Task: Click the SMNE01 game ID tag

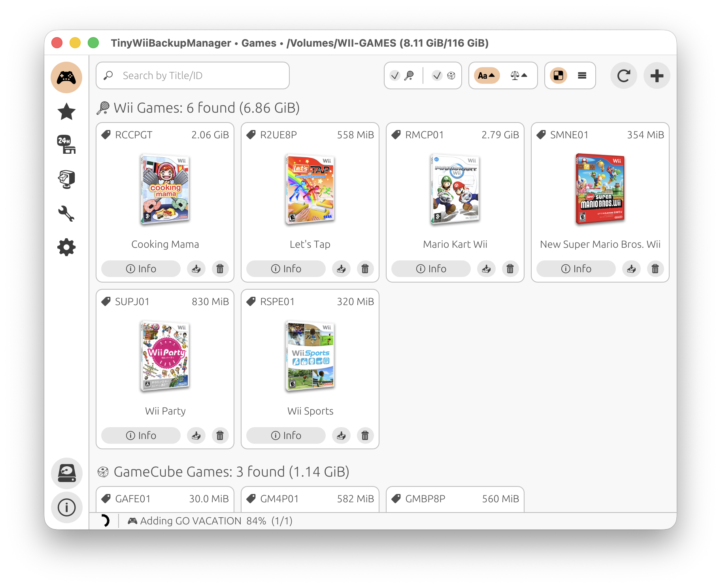Action: coord(563,135)
